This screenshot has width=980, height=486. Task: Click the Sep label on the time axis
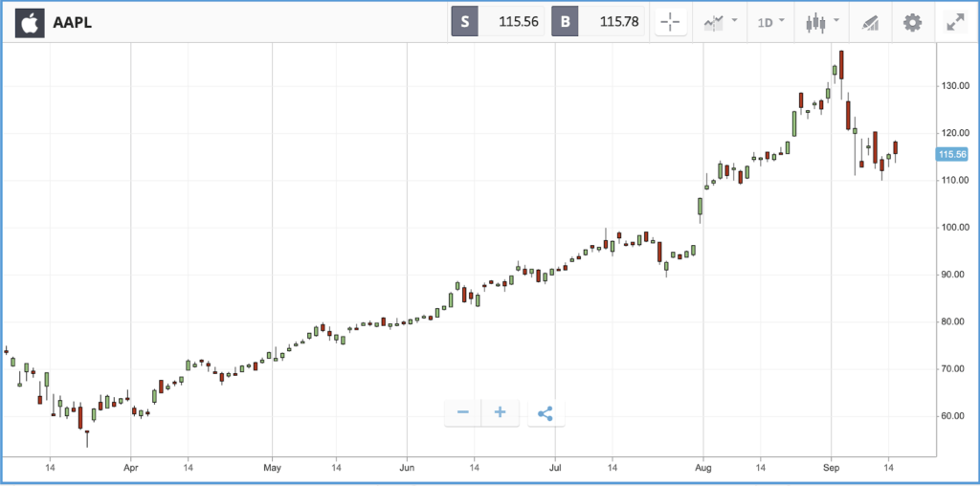(831, 467)
